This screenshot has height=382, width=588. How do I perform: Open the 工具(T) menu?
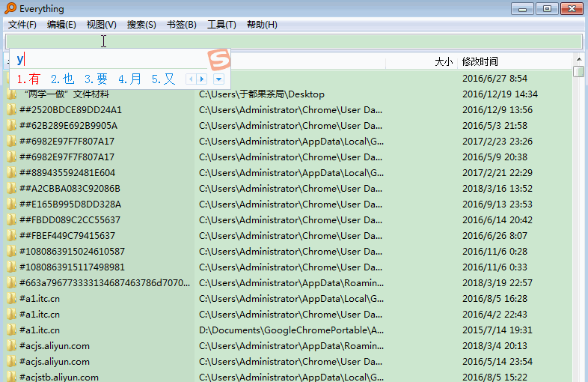[221, 25]
